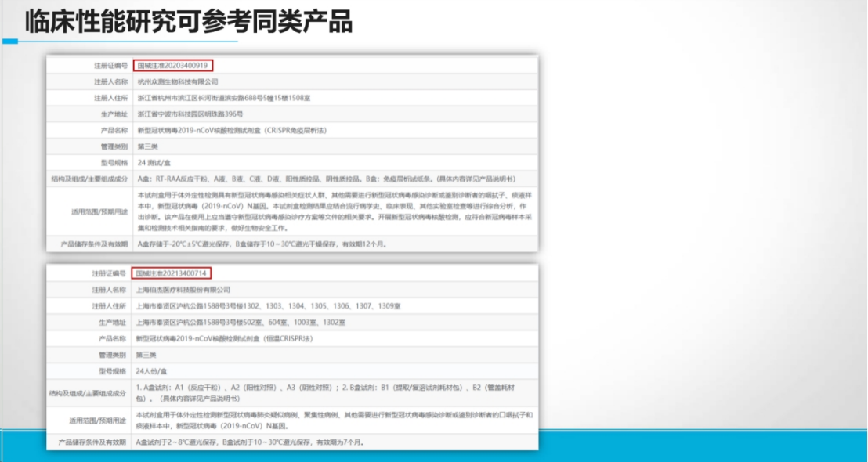
Task: Click the intended-use paragraph mentioning 聚集性病例
Action: tap(335, 420)
